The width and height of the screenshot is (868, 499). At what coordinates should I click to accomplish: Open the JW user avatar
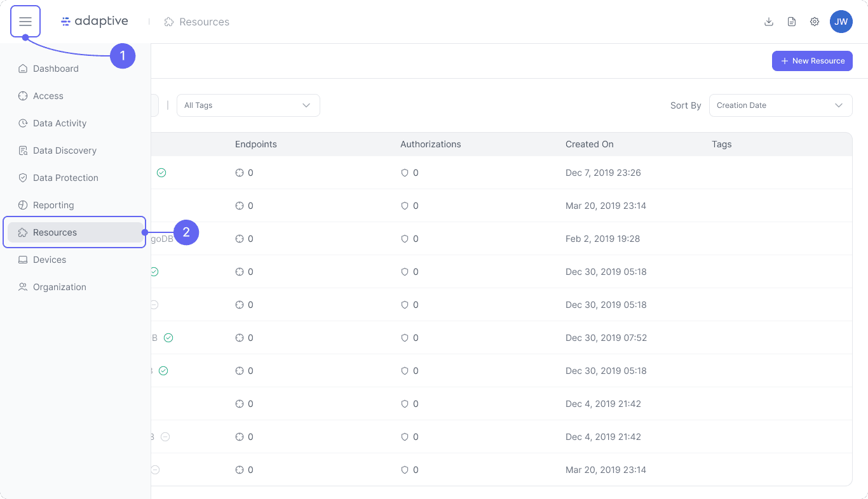841,22
